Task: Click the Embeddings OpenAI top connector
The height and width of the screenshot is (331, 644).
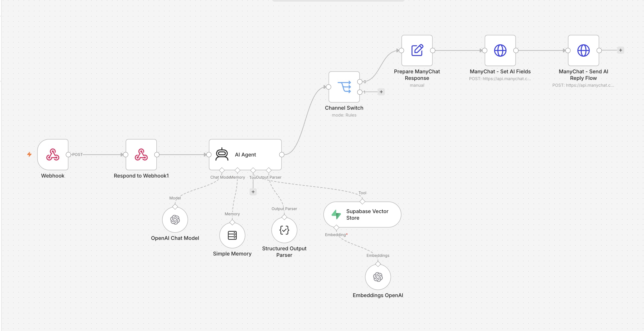Action: click(x=378, y=264)
